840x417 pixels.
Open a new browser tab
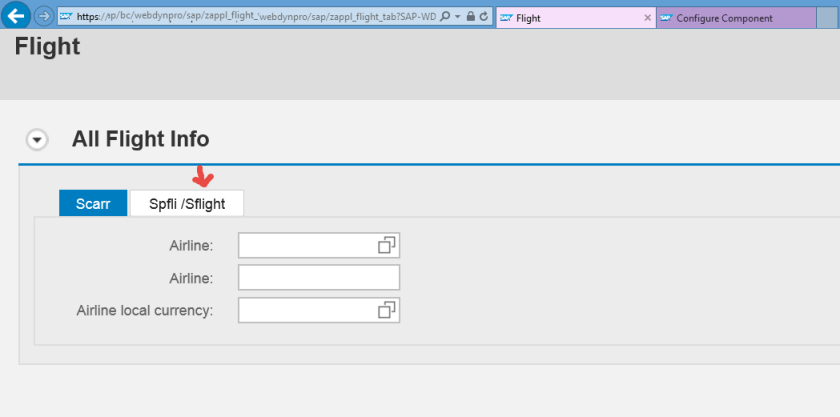click(x=828, y=18)
